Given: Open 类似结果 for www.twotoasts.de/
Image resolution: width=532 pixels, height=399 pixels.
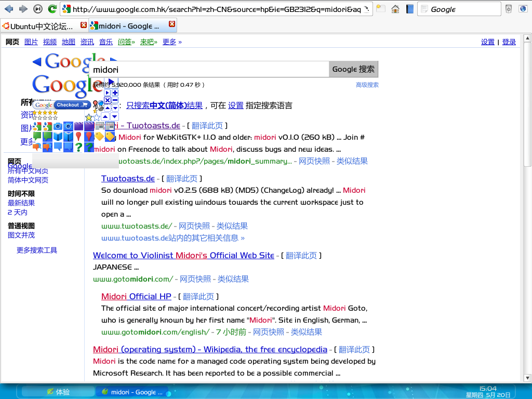Looking at the screenshot, I should 232,226.
